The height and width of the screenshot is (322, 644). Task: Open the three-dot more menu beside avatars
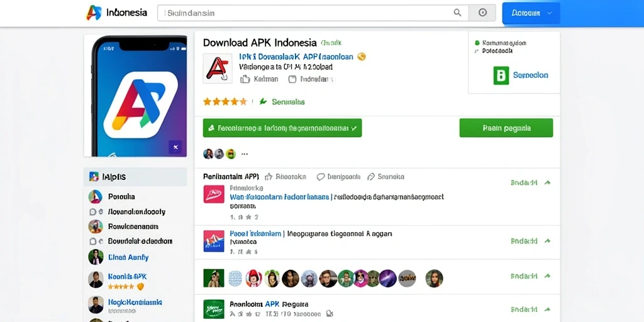(x=245, y=155)
